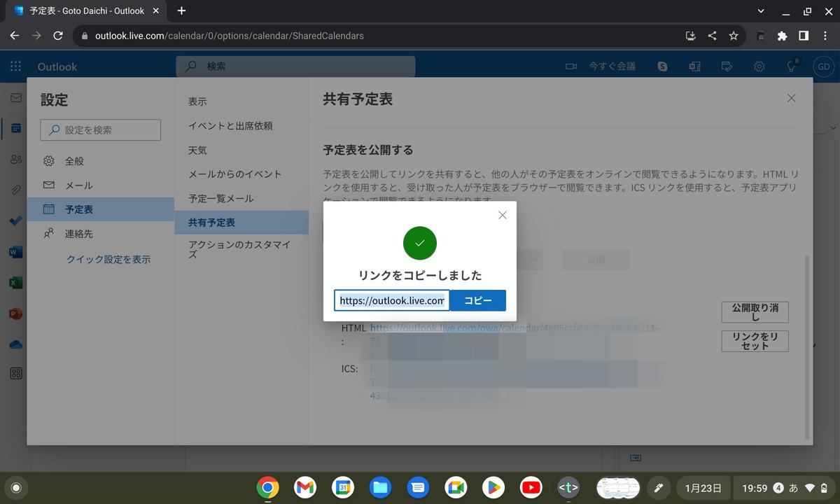Image resolution: width=840 pixels, height=504 pixels.
Task: Click リンクをリセット (reset links) button
Action: pyautogui.click(x=755, y=341)
